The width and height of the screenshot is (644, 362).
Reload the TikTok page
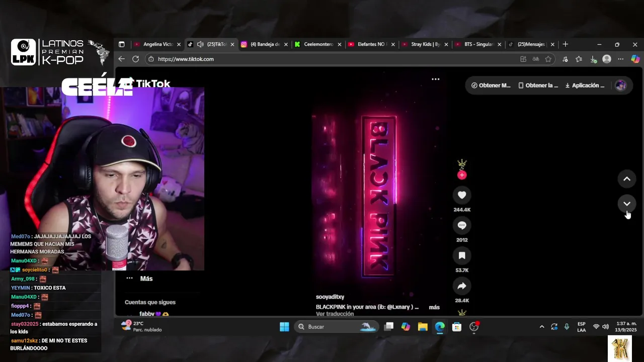click(x=135, y=59)
